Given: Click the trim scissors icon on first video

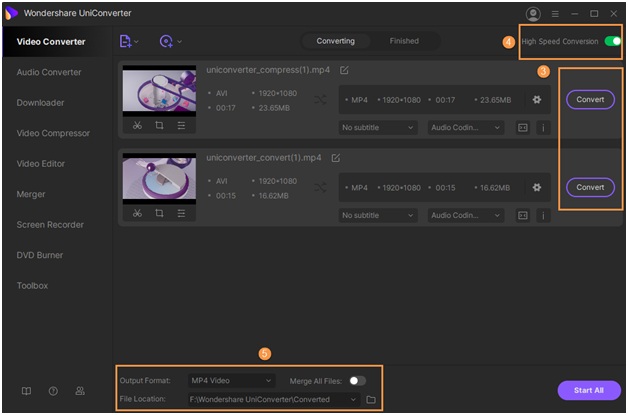Looking at the screenshot, I should coord(137,127).
